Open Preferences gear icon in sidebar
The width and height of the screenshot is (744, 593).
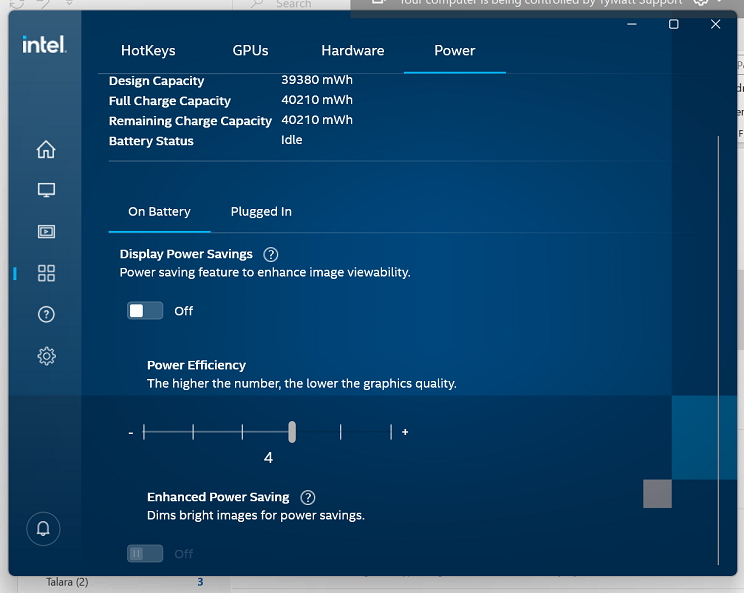(x=46, y=355)
